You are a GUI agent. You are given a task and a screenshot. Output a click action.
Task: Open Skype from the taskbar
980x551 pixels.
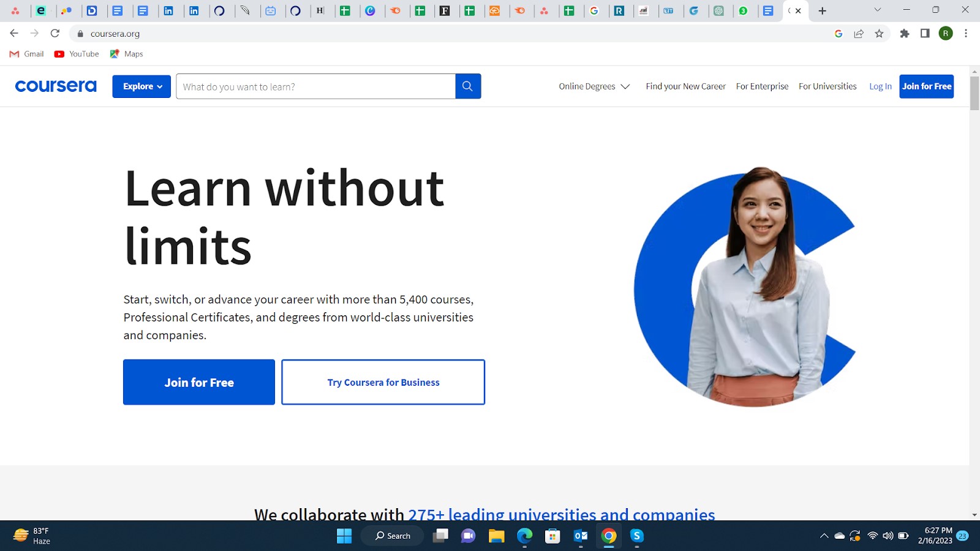[637, 536]
